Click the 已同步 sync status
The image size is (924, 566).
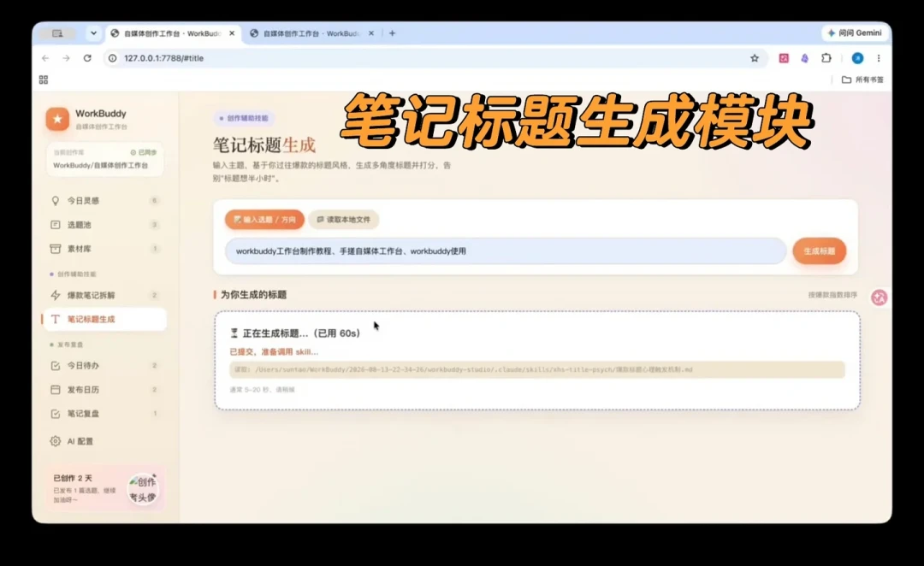click(144, 152)
